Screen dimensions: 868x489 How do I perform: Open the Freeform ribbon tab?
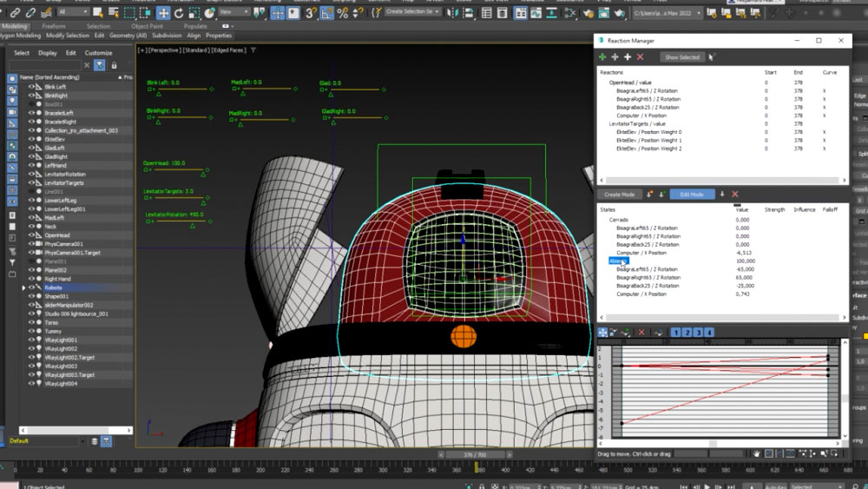54,26
